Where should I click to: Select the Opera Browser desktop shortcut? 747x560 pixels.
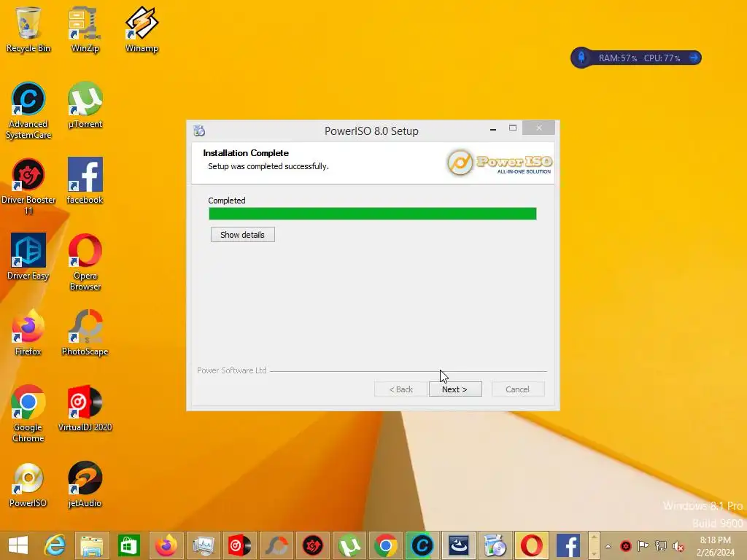85,262
